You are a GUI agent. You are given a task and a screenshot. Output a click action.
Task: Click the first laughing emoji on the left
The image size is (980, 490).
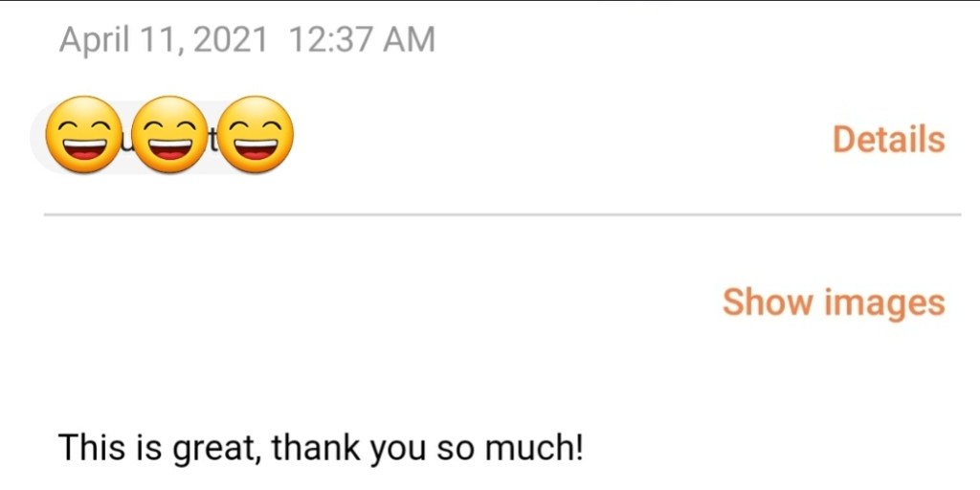85,135
